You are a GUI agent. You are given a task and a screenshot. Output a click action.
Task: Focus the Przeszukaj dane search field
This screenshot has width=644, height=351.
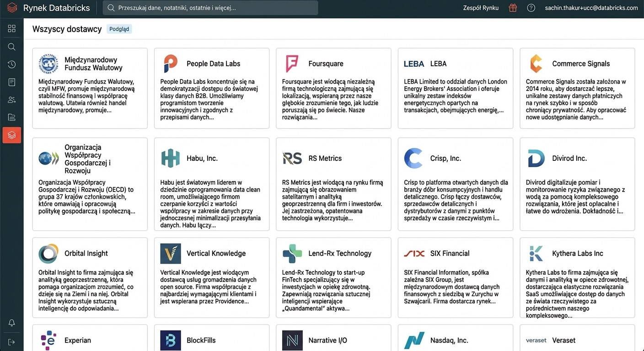(x=210, y=8)
